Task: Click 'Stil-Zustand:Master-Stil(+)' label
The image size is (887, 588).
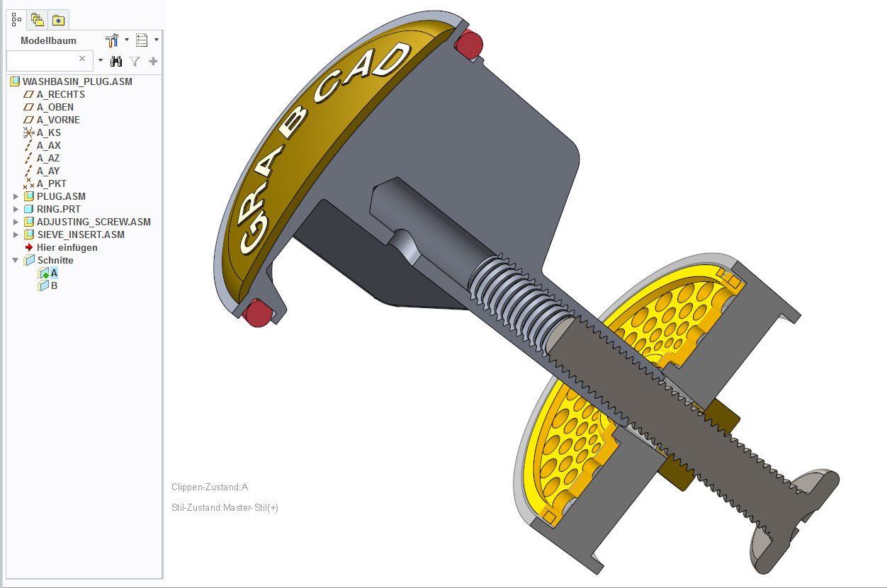Action: click(x=225, y=508)
